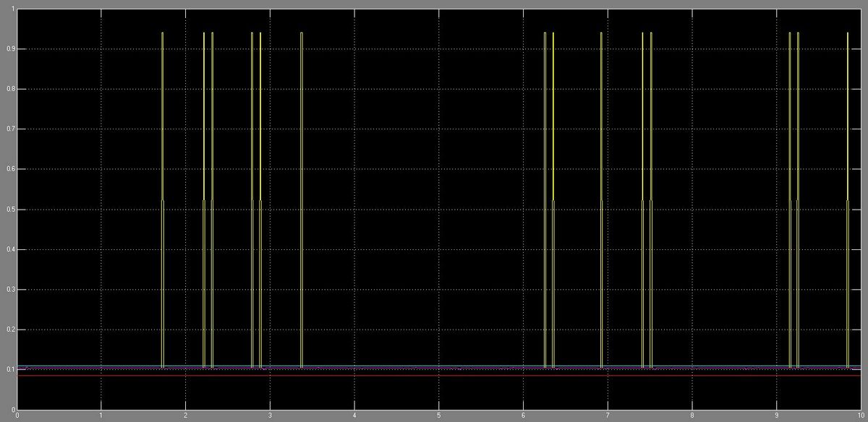Select the y-axis tick label 0.5
Screen dimensions: 868x422
pyautogui.click(x=7, y=210)
